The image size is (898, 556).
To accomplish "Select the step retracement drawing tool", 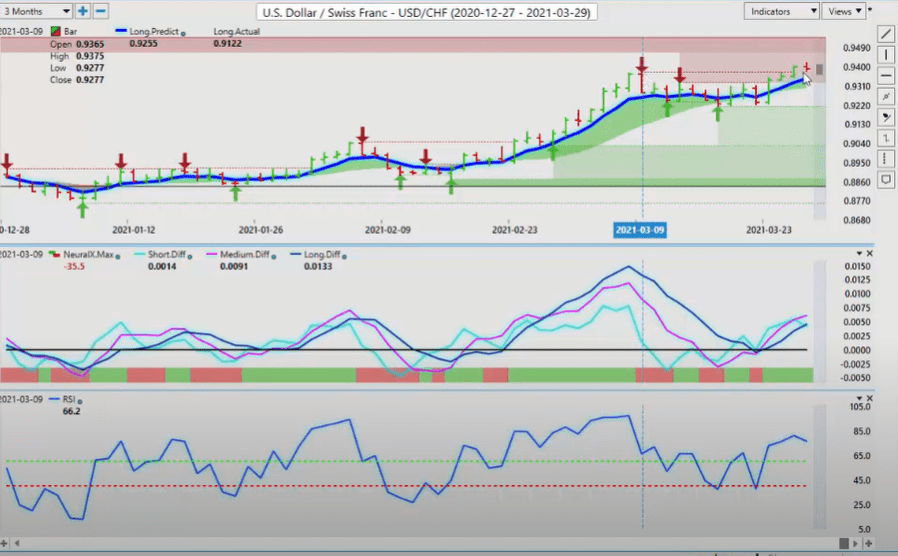I will [885, 138].
